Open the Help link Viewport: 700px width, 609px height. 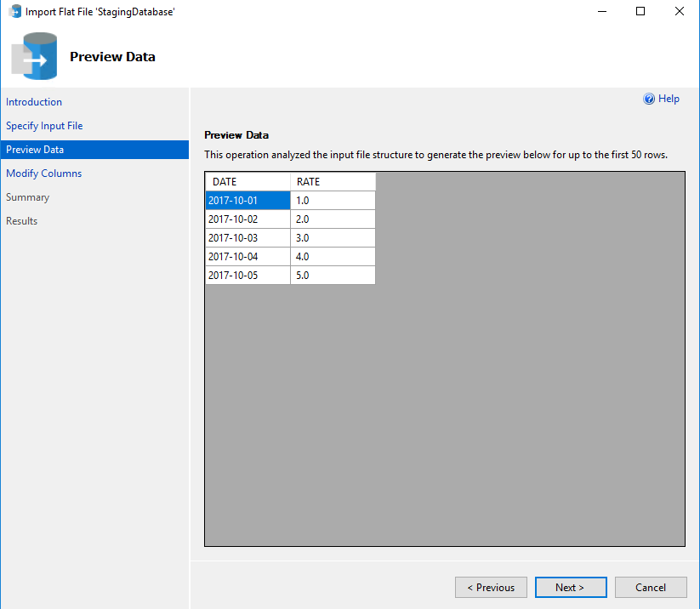coord(669,99)
